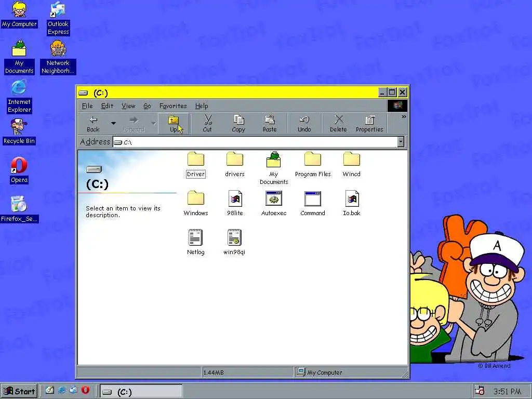Open the Go menu

point(147,106)
